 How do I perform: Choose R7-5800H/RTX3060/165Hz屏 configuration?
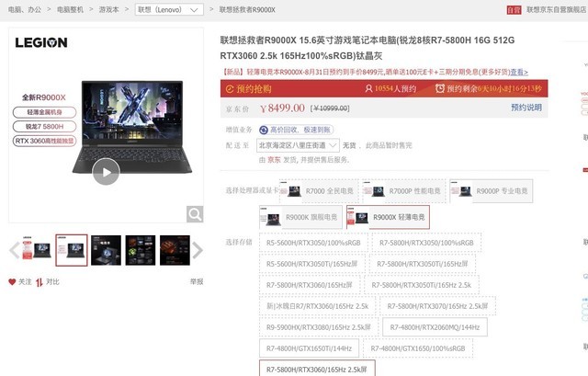[310, 285]
